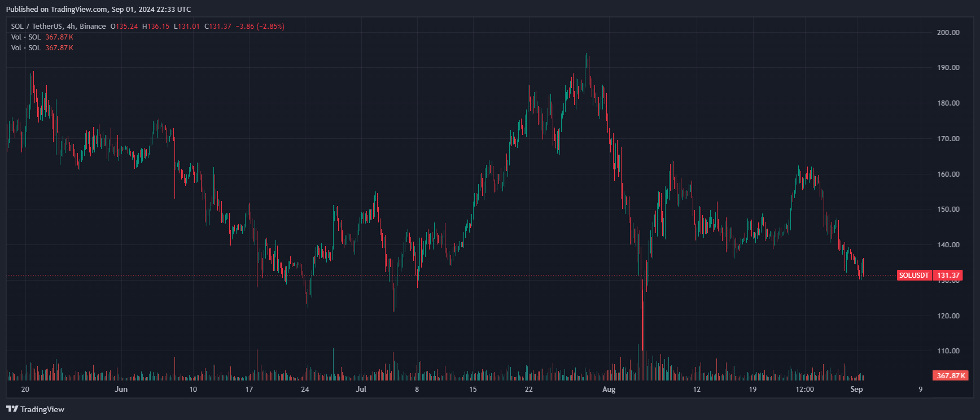
Task: Click the 140.00 price axis label
Action: point(948,245)
